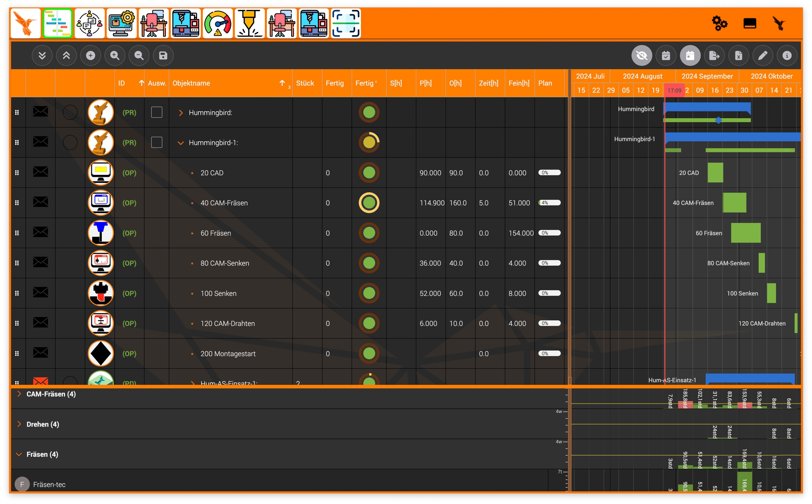This screenshot has height=504, width=812.
Task: Click the collapse all double-chevron up icon
Action: point(66,55)
